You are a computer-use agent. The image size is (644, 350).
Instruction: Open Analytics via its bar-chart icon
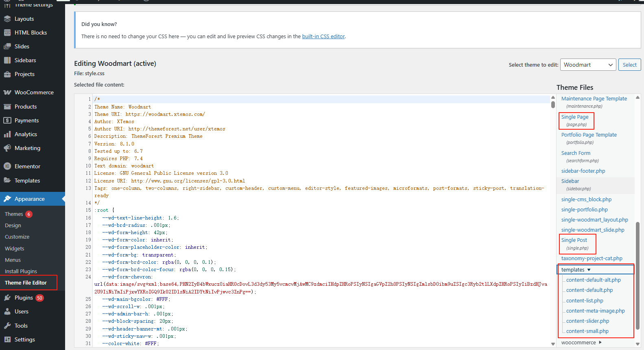pos(7,134)
